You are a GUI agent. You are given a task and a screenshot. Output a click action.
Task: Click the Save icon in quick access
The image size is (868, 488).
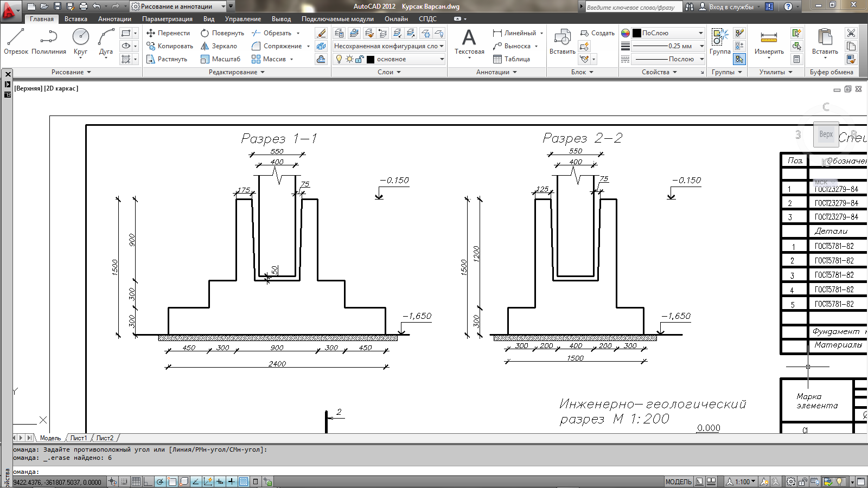coord(57,7)
